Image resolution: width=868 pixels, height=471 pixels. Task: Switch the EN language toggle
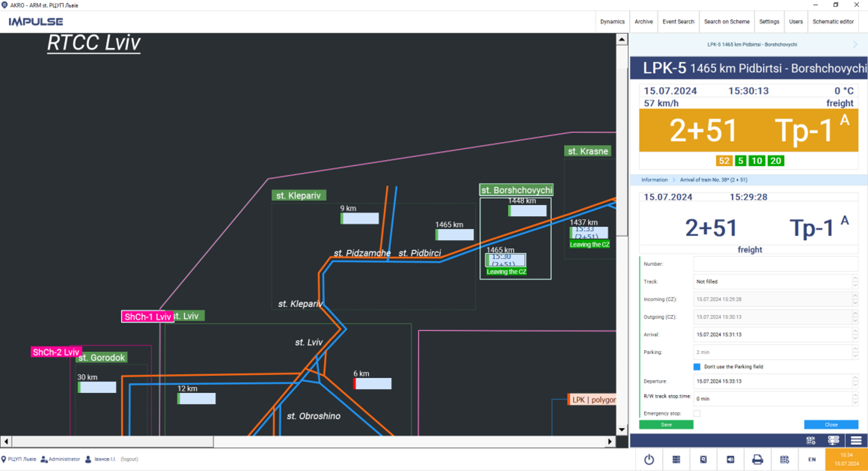tap(812, 459)
